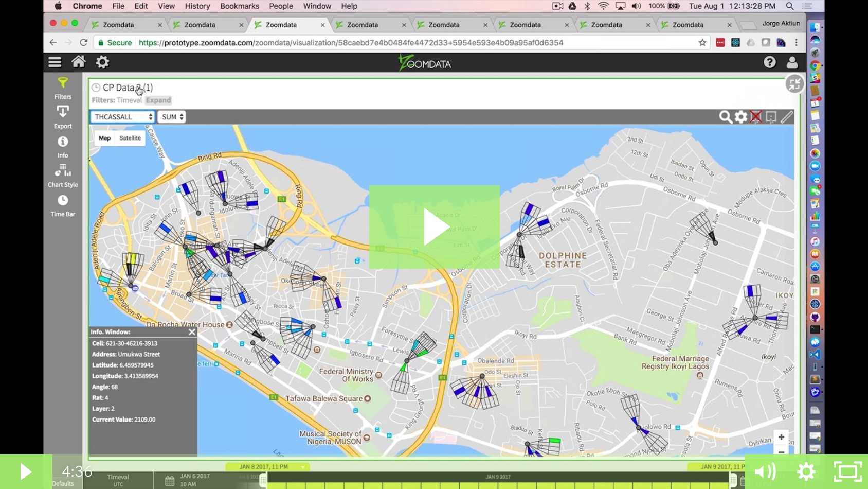Image resolution: width=868 pixels, height=489 pixels.
Task: Open the JAN 8 2017, 11 PM time dropdown
Action: tap(267, 467)
